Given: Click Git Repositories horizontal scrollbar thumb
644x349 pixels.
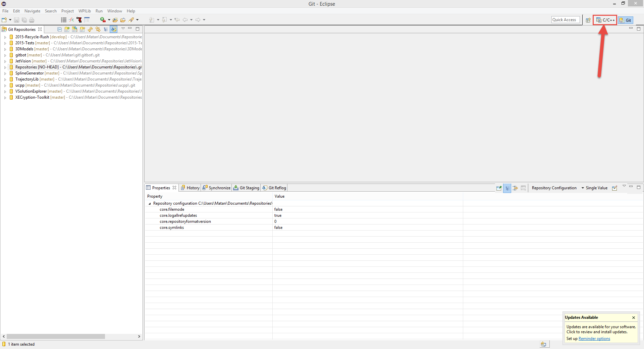Looking at the screenshot, I should coord(56,336).
